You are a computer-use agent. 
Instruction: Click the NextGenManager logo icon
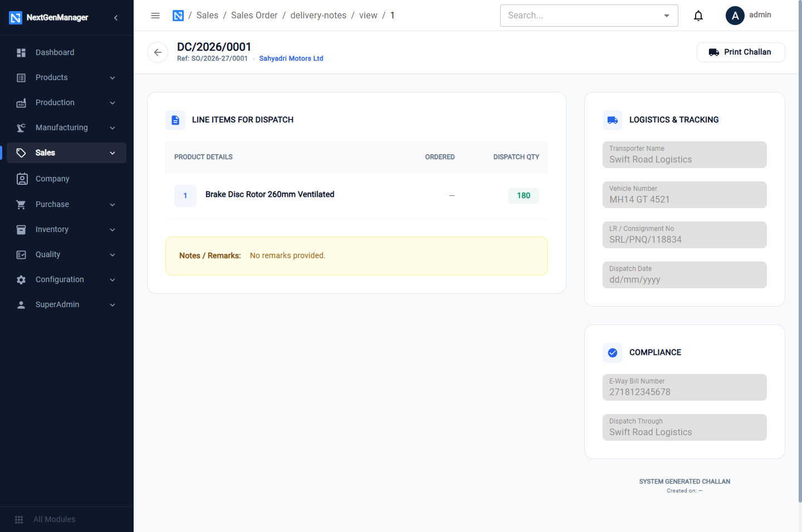[16, 18]
